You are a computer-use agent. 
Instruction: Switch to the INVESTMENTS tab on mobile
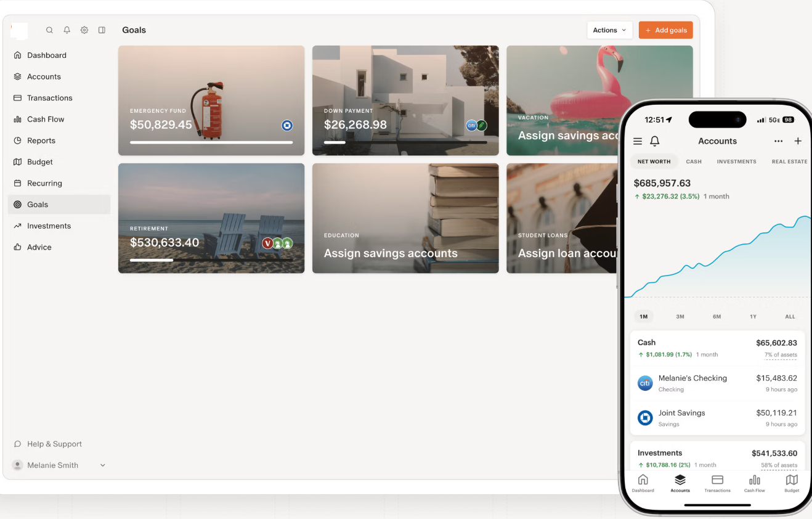tap(736, 161)
